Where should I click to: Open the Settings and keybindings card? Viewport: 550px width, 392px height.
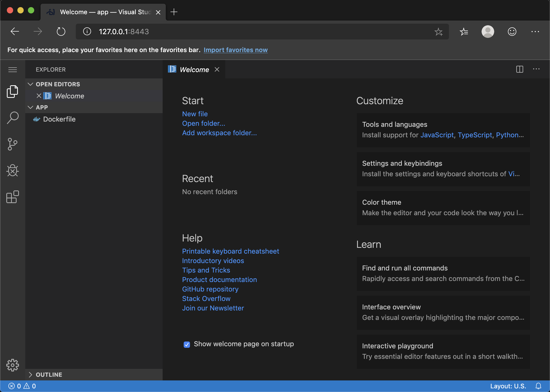(x=443, y=169)
